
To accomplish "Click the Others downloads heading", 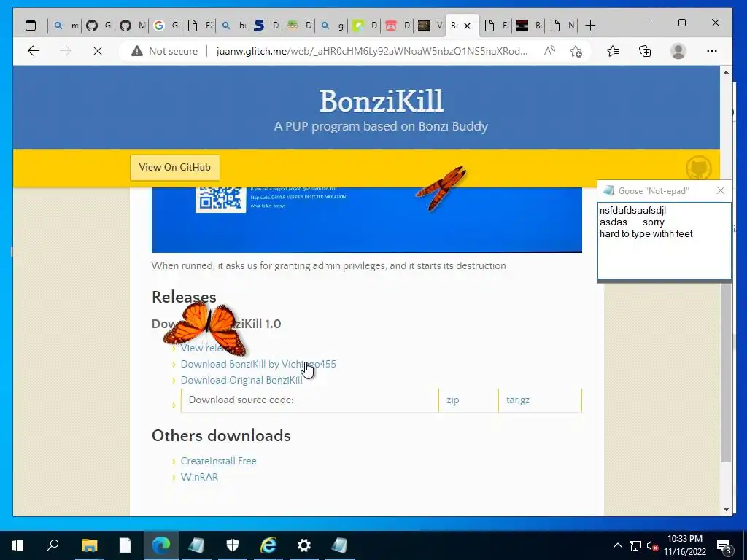I will coord(221,435).
